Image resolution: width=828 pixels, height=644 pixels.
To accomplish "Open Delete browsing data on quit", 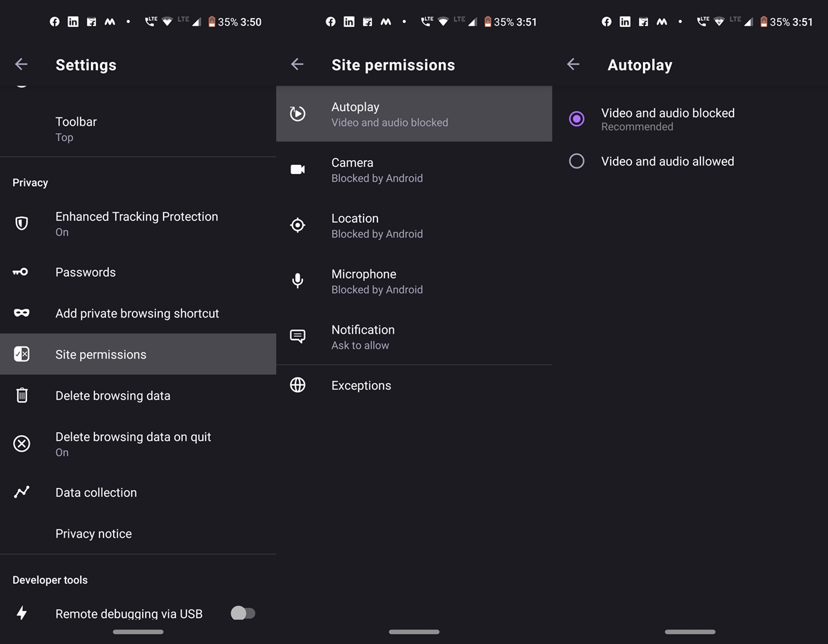I will [138, 444].
